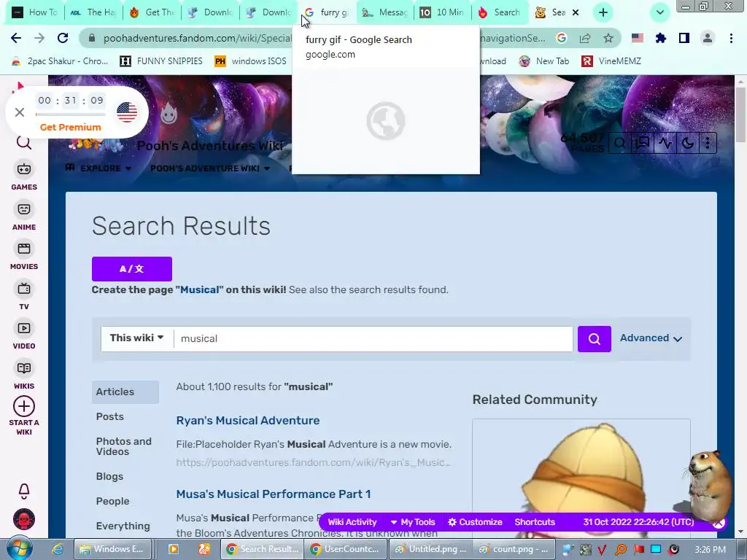
Task: Open the wiki discussions icon in header
Action: pyautogui.click(x=643, y=142)
